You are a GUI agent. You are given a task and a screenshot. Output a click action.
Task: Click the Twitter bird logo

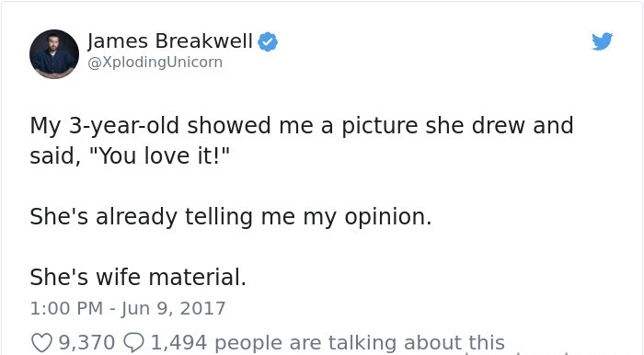pyautogui.click(x=602, y=41)
